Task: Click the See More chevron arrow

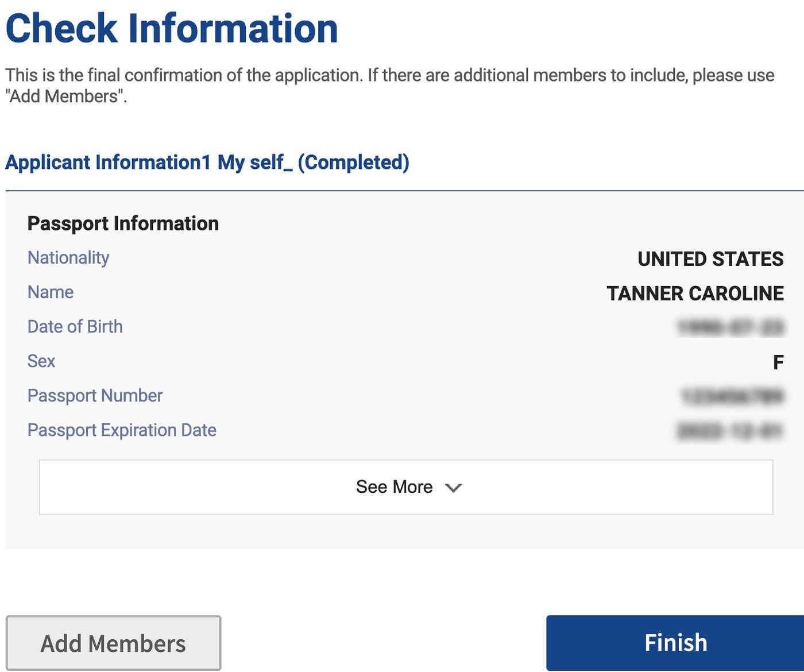Action: point(453,488)
